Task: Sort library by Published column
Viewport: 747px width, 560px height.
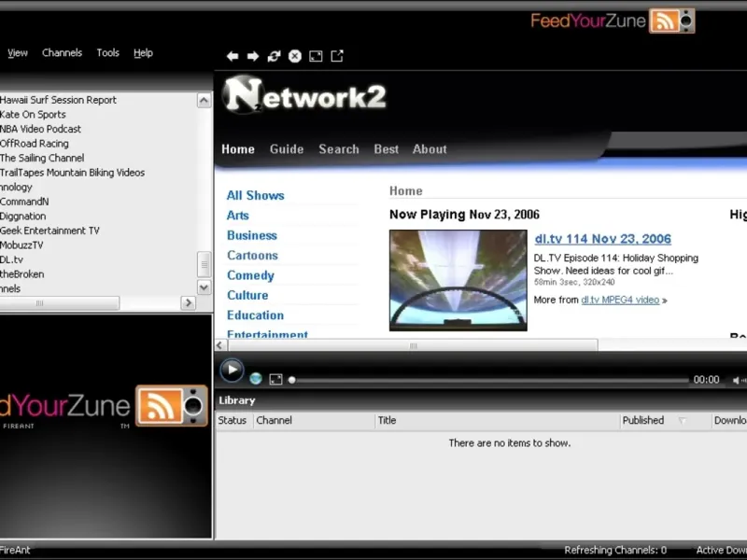Action: [x=665, y=421]
